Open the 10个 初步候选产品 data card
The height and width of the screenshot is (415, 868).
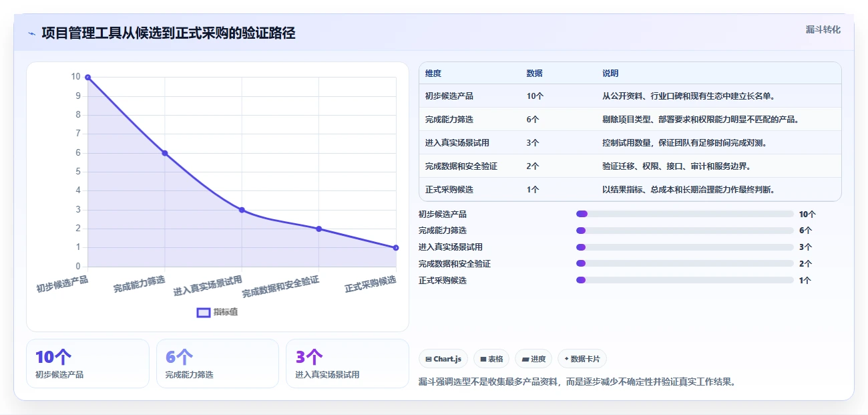tap(87, 364)
